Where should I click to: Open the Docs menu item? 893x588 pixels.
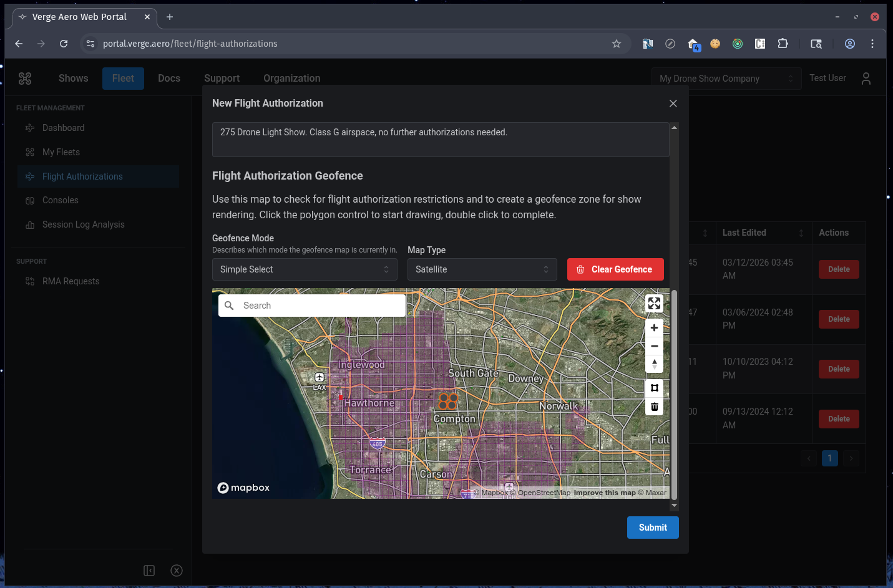pos(169,79)
